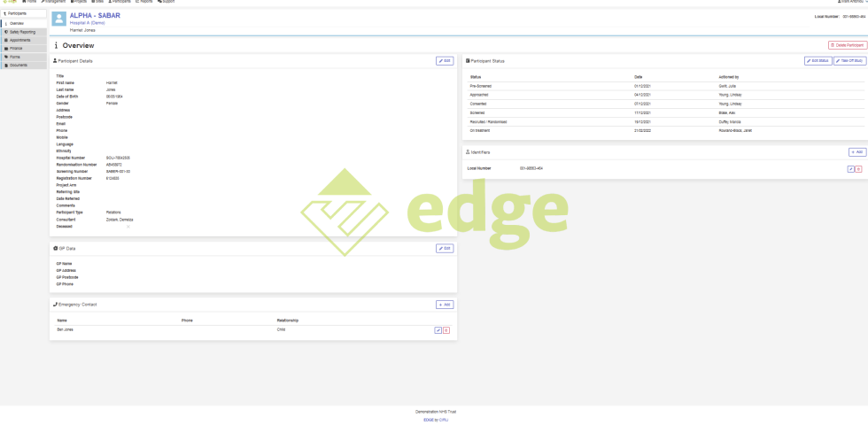Open the CIRU link in footer
The width and height of the screenshot is (868, 425).
444,420
